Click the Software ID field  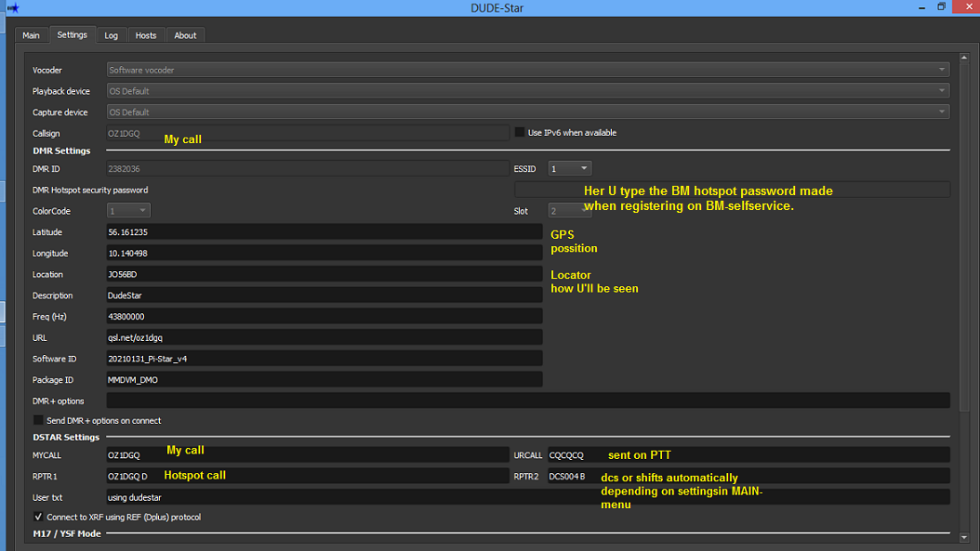324,359
